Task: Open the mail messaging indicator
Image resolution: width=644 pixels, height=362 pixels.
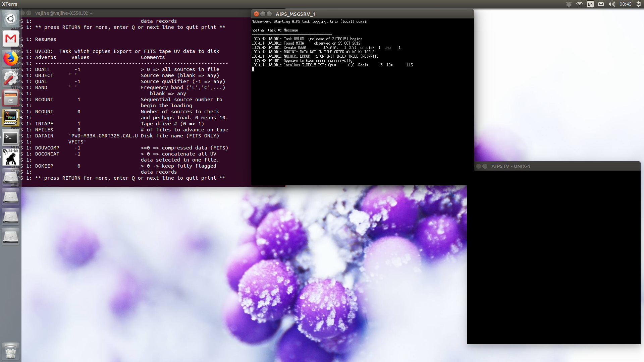Action: (x=601, y=4)
